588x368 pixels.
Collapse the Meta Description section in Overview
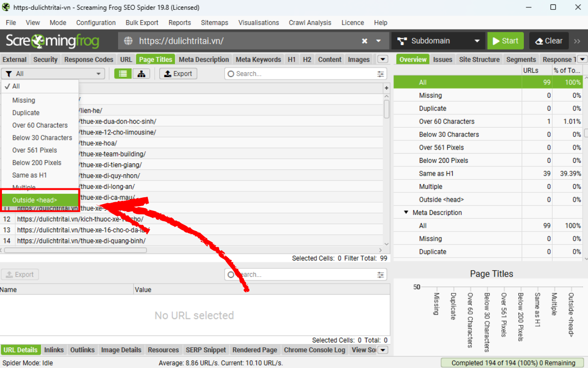point(406,212)
